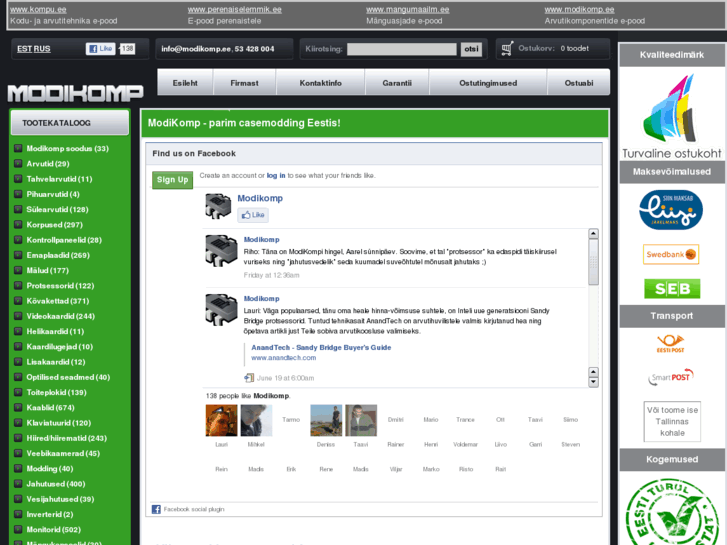
Task: Open www.mangumaailm.ee link
Action: coord(408,9)
